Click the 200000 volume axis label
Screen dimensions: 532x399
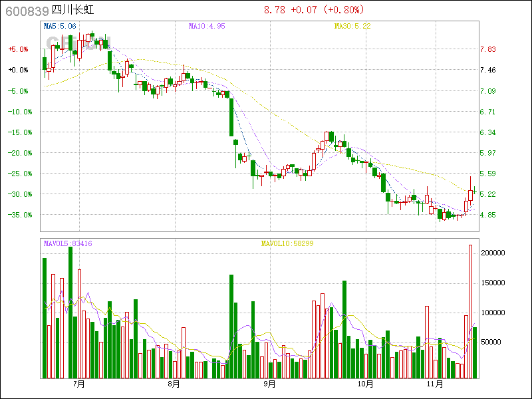[494, 253]
